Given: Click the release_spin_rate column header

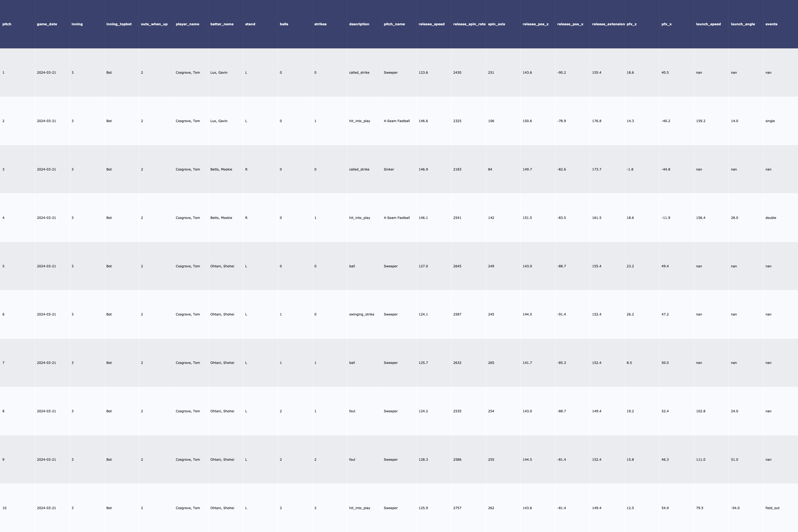Looking at the screenshot, I should click(x=469, y=24).
